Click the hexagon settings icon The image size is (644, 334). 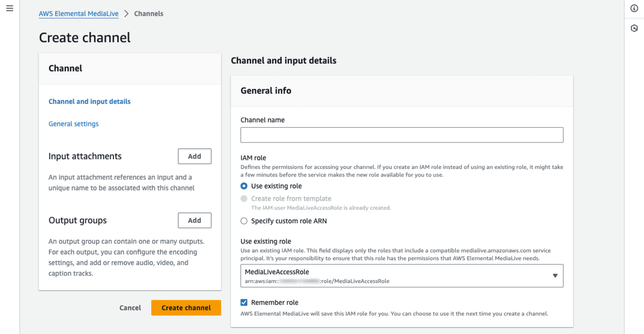point(634,28)
